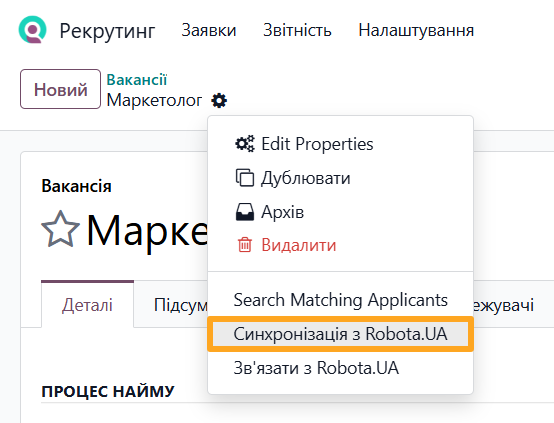The height and width of the screenshot is (423, 554).
Task: Click the Recruiting app logo icon
Action: click(33, 30)
